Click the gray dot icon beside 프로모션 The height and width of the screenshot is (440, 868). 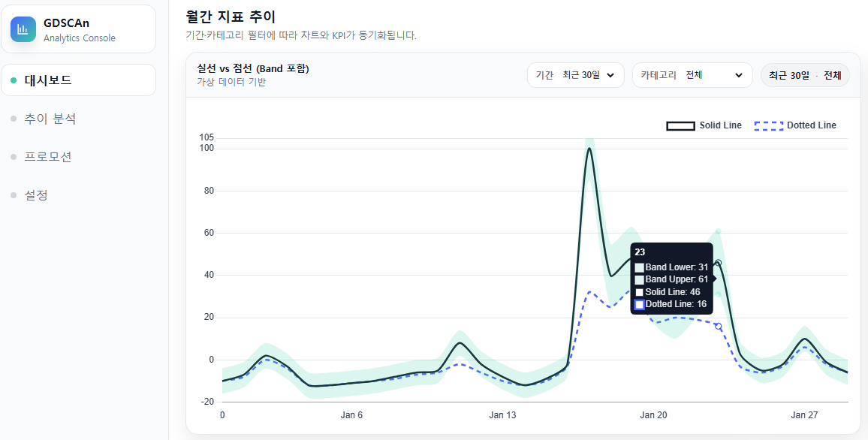point(13,156)
